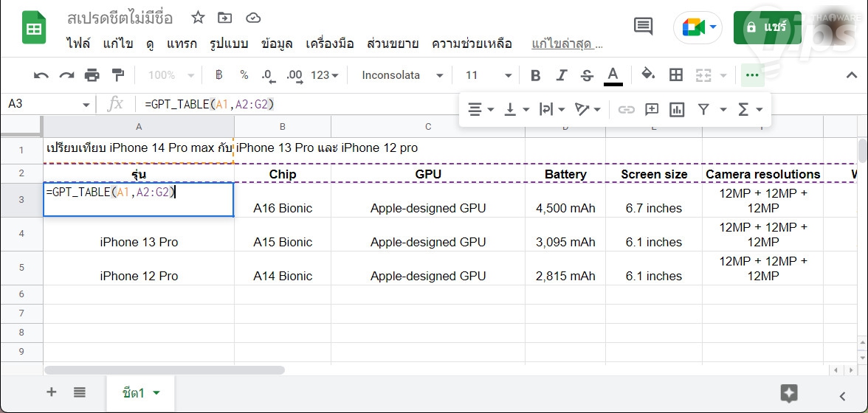Screen dimensions: 868x413
Task: Open the แทรก menu
Action: 182,44
